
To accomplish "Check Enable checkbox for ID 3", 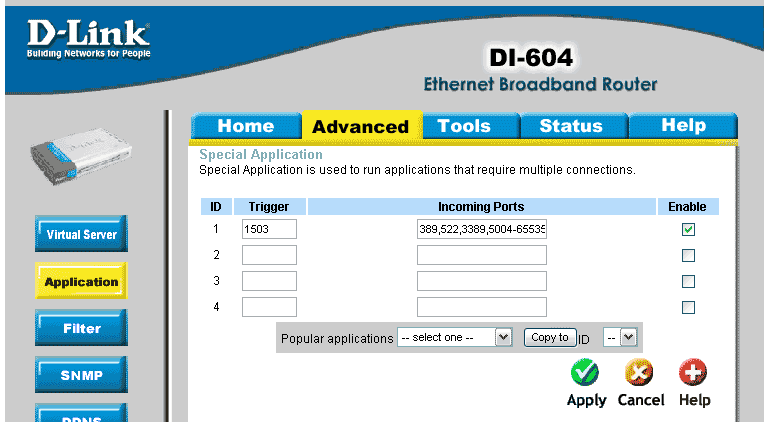I will [x=688, y=281].
